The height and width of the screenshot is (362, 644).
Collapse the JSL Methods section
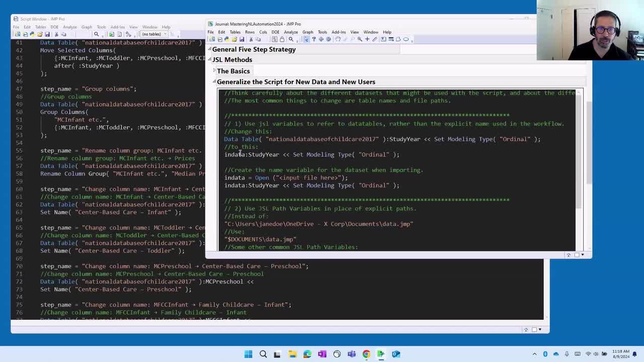point(210,60)
